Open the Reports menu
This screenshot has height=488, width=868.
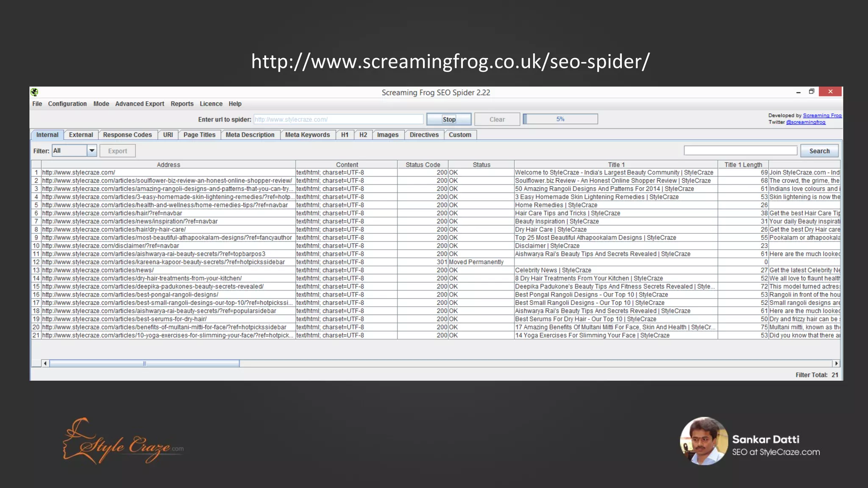point(182,104)
